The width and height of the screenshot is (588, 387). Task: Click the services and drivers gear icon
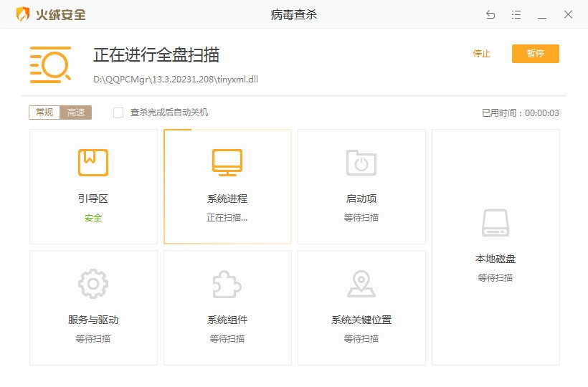[x=93, y=285]
